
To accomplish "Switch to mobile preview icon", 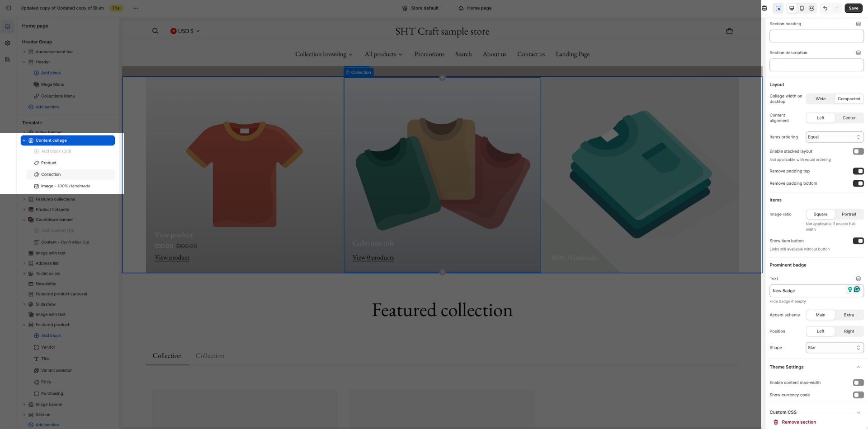I will (x=802, y=8).
